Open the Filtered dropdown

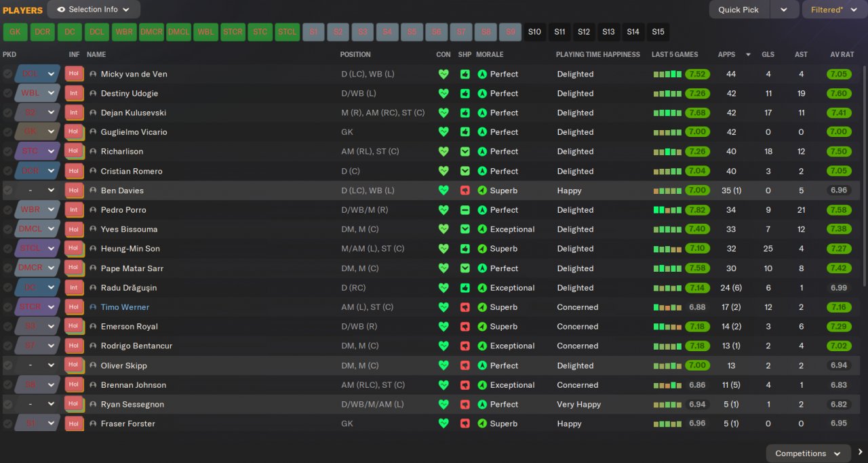835,9
